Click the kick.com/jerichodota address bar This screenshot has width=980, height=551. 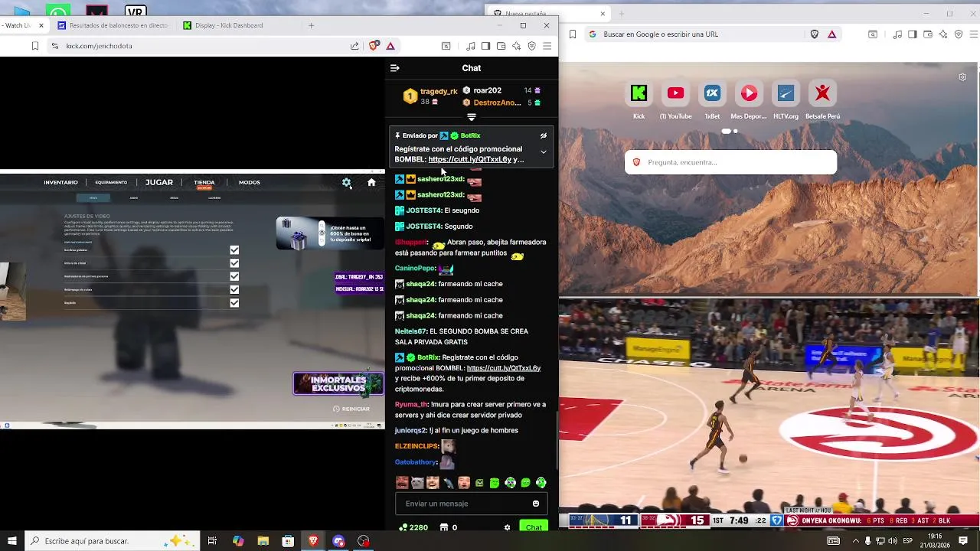click(199, 46)
